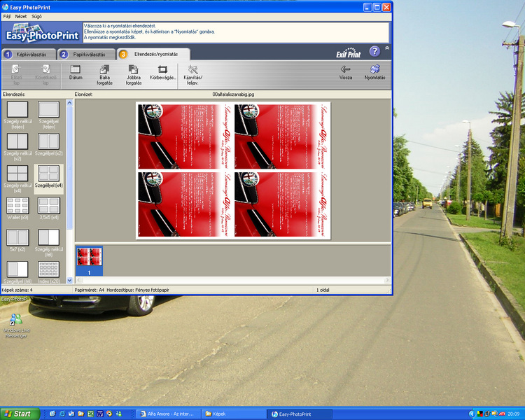The width and height of the screenshot is (525, 420).
Task: Open the Fájl menu
Action: point(7,16)
